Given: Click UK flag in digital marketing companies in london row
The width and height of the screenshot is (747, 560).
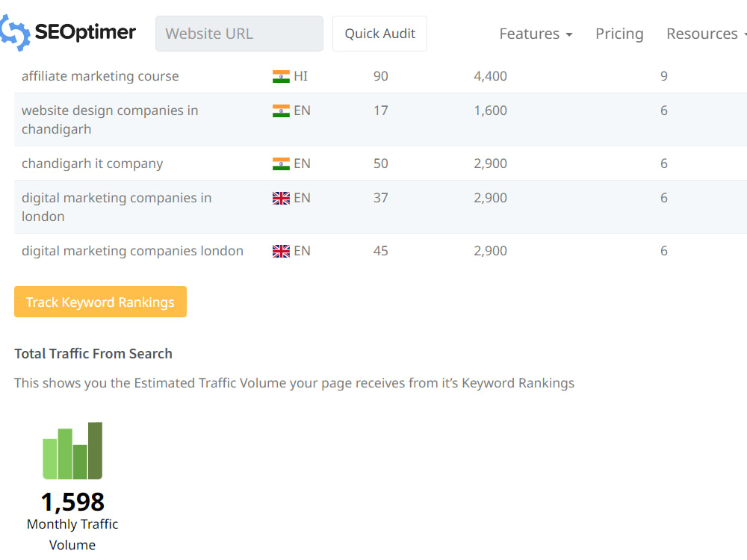Looking at the screenshot, I should [281, 198].
